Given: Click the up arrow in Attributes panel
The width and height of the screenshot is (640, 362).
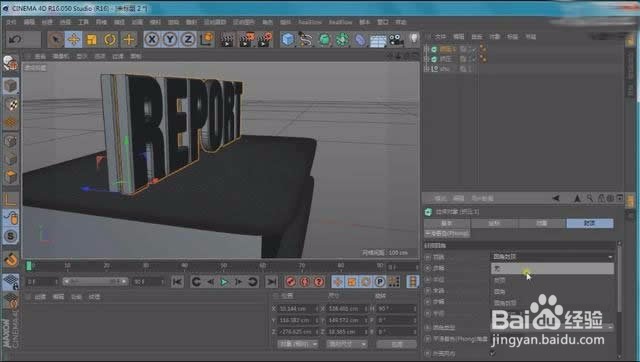Looking at the screenshot, I should point(577,198).
